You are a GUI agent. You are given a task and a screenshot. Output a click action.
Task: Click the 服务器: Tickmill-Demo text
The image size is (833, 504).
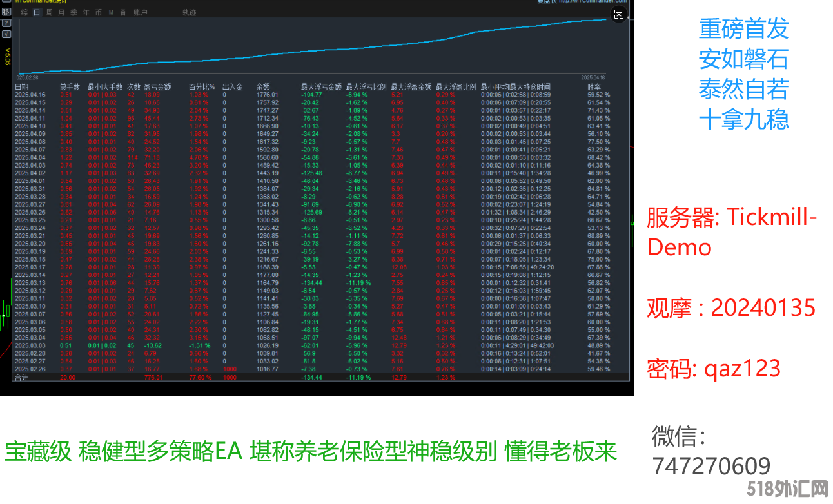732,232
